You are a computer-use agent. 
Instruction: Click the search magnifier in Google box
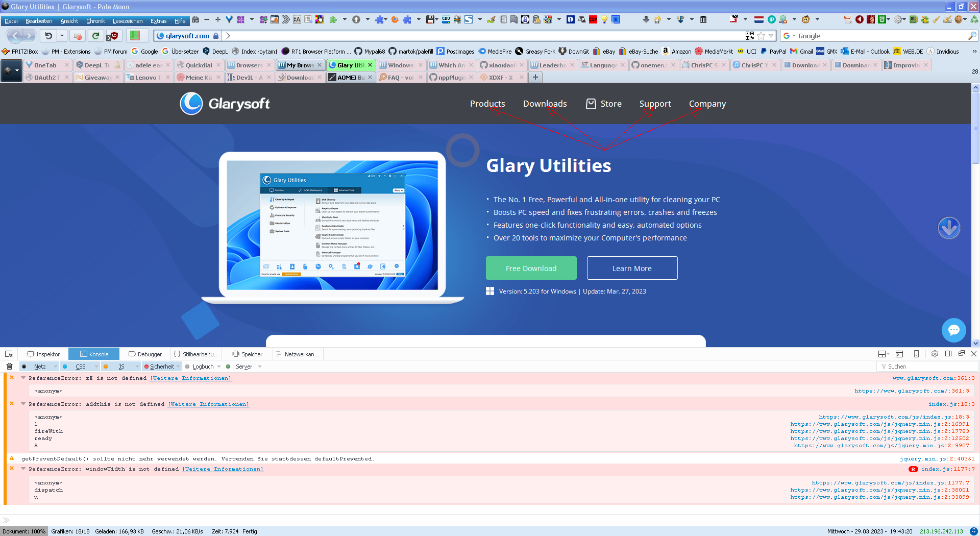(x=972, y=36)
